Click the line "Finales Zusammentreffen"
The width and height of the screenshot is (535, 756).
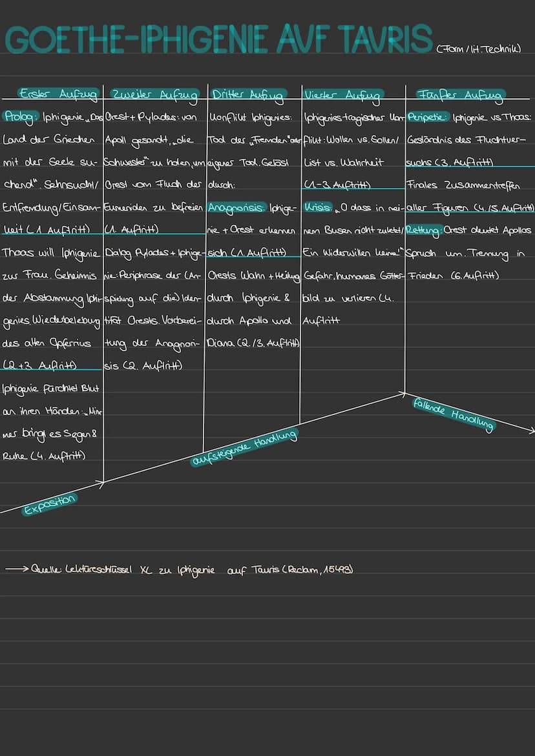[463, 185]
